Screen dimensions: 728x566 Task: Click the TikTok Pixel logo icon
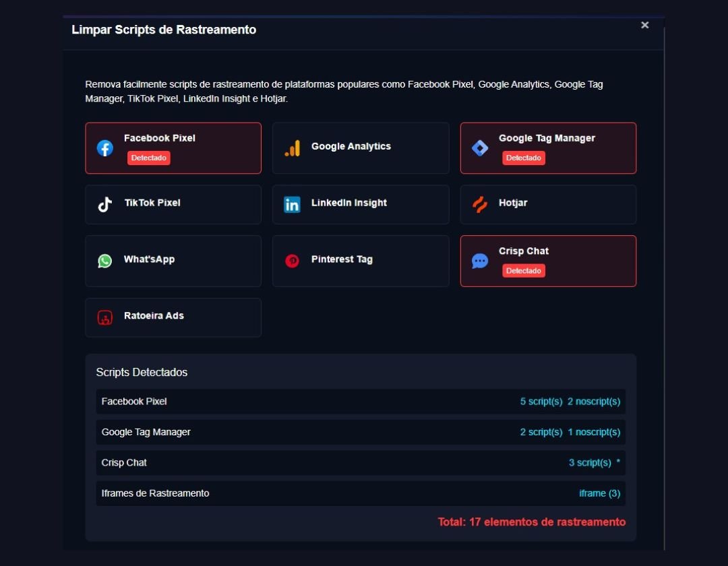(x=104, y=205)
